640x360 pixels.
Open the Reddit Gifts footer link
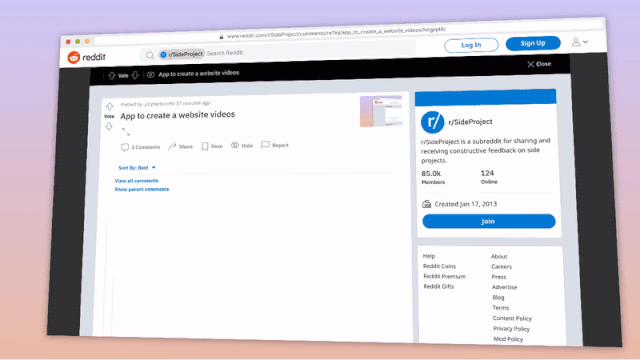click(x=439, y=287)
